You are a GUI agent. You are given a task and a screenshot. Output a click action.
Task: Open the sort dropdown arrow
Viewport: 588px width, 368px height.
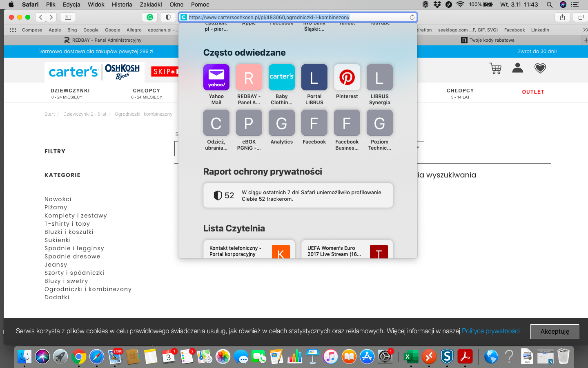pos(418,148)
